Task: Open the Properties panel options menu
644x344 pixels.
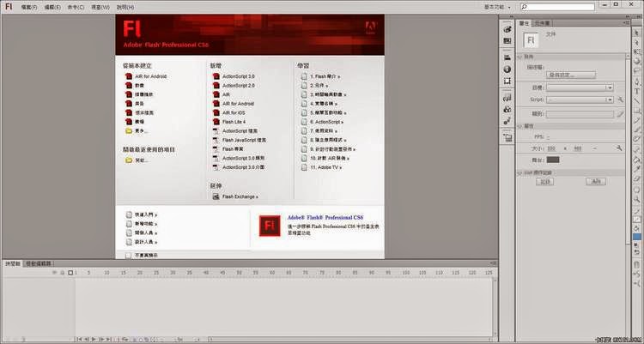Action: (627, 23)
